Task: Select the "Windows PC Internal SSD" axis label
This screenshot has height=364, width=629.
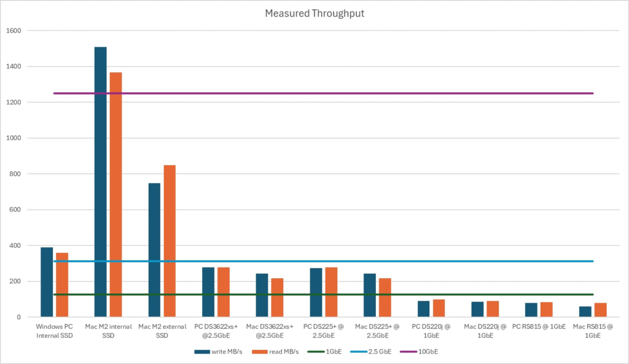Action: 54,331
